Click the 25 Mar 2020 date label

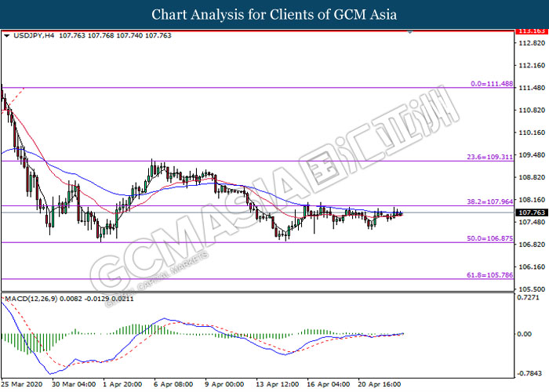tap(22, 384)
